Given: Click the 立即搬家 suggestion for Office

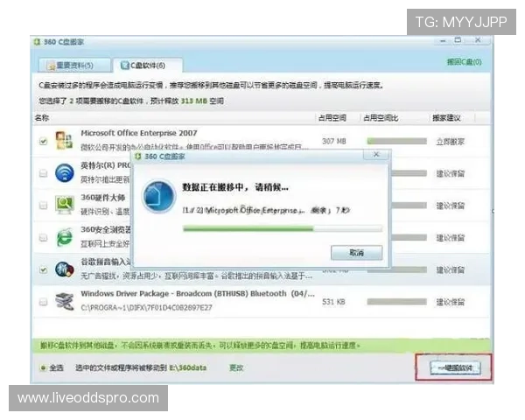Looking at the screenshot, I should 451,142.
